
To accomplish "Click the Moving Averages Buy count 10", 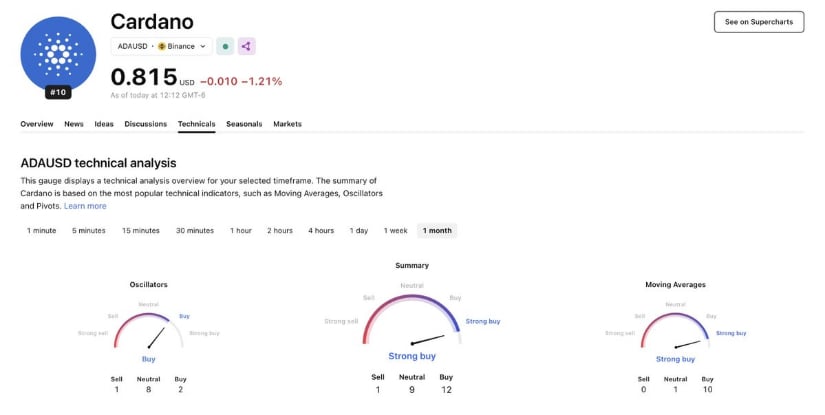I will 707,390.
